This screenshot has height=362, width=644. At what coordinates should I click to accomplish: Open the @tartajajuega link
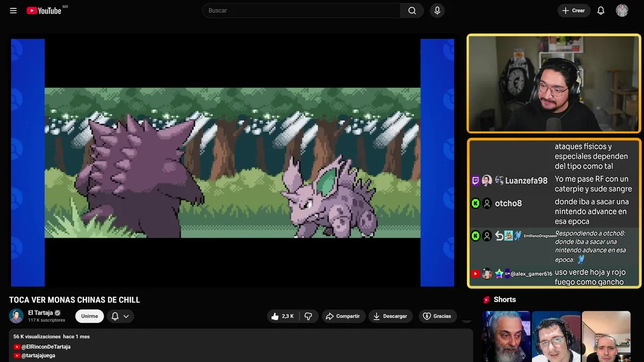pyautogui.click(x=38, y=355)
